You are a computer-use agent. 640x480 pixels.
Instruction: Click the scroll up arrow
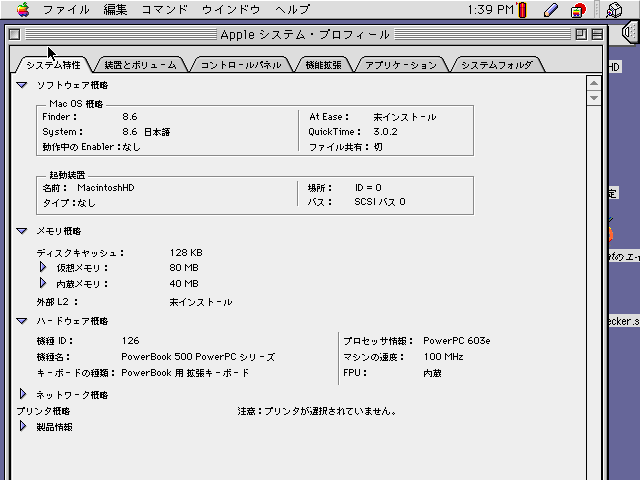click(x=594, y=83)
